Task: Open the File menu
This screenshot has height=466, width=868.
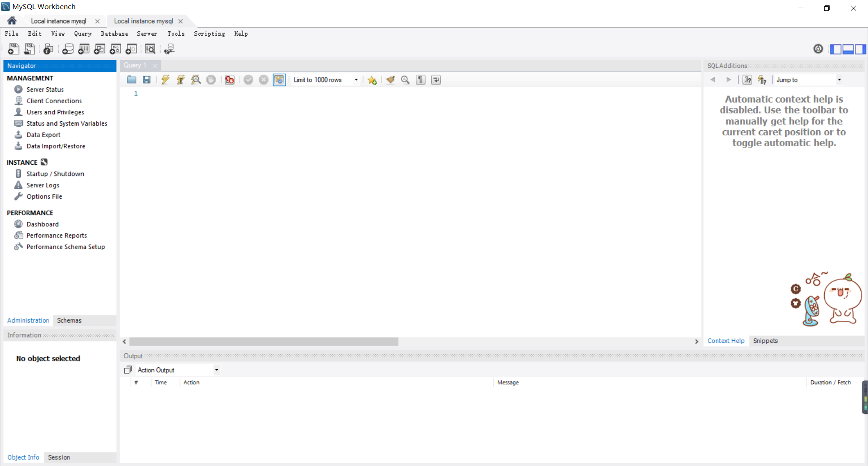Action: click(x=12, y=33)
